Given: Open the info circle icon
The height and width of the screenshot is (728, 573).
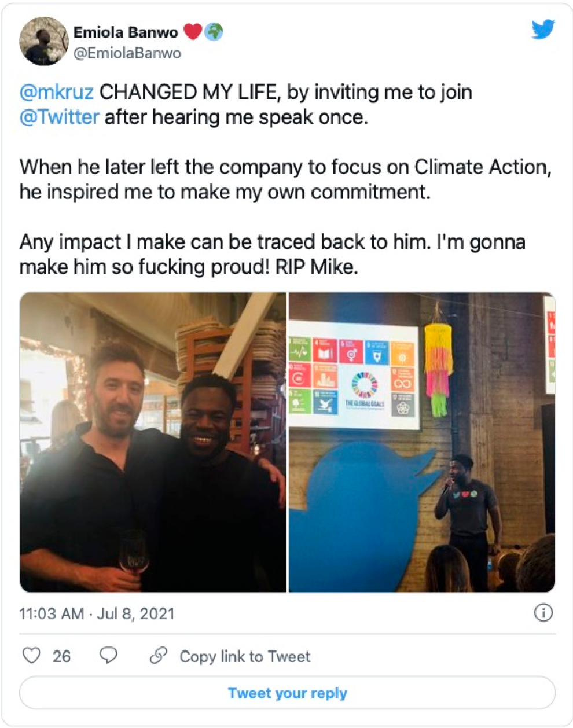Looking at the screenshot, I should (x=543, y=613).
